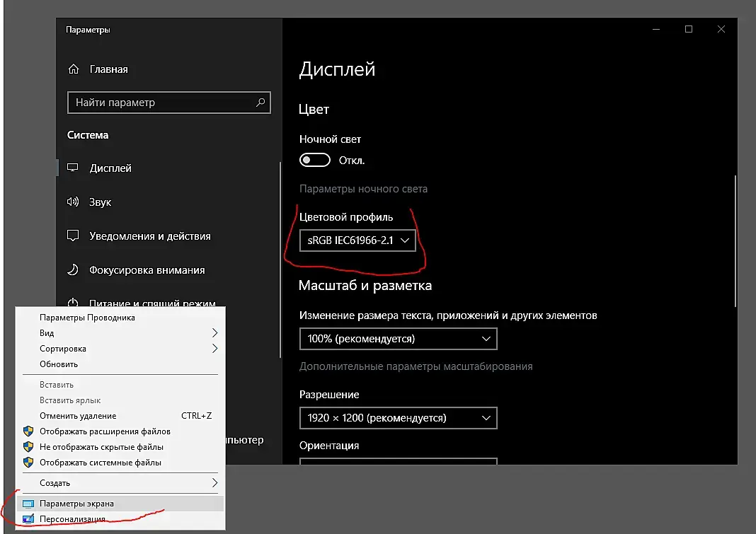The width and height of the screenshot is (756, 534).
Task: Click the monitor icon beside Дисплей
Action: pyautogui.click(x=73, y=168)
